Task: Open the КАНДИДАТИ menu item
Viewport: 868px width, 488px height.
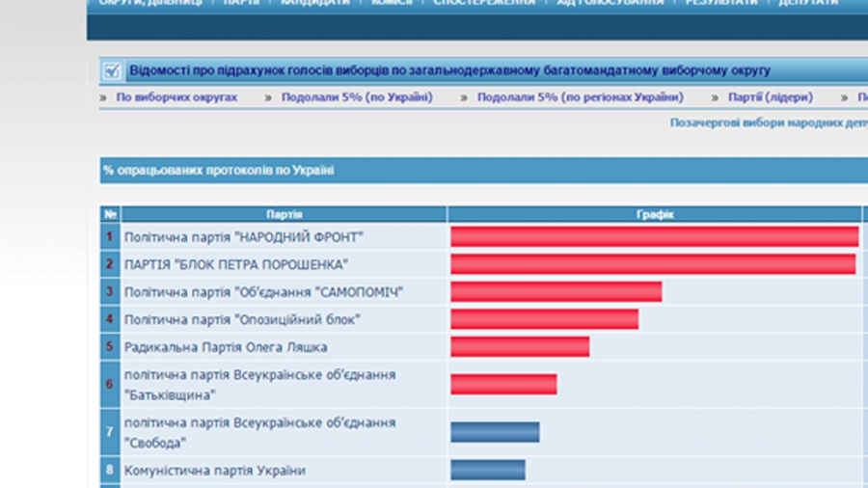Action: [315, 3]
